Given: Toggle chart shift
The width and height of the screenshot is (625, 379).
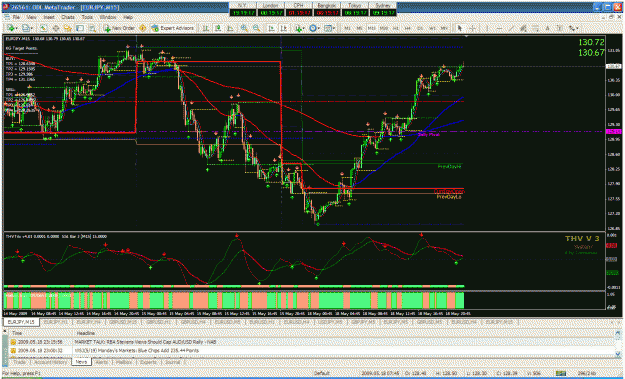Looking at the screenshot, I should [284, 28].
